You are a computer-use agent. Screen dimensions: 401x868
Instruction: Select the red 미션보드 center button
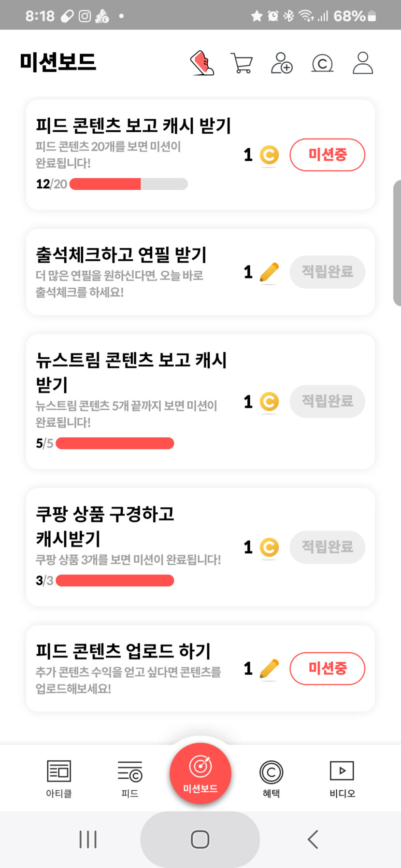(200, 773)
